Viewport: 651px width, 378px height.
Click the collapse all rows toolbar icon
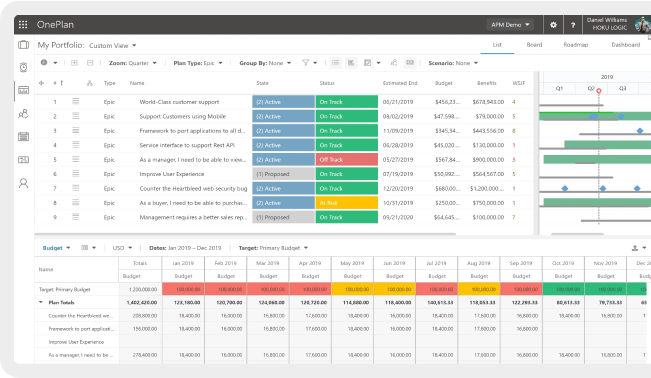[90, 63]
